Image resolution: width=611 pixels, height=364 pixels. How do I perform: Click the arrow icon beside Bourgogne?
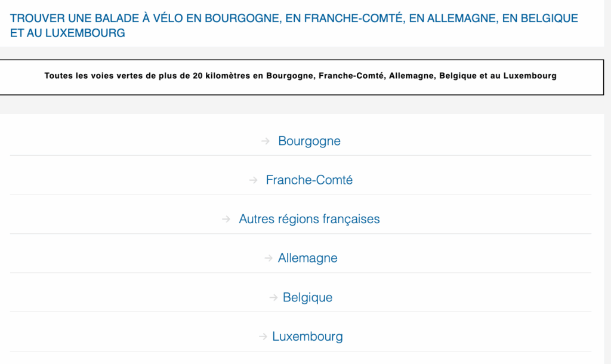[266, 141]
